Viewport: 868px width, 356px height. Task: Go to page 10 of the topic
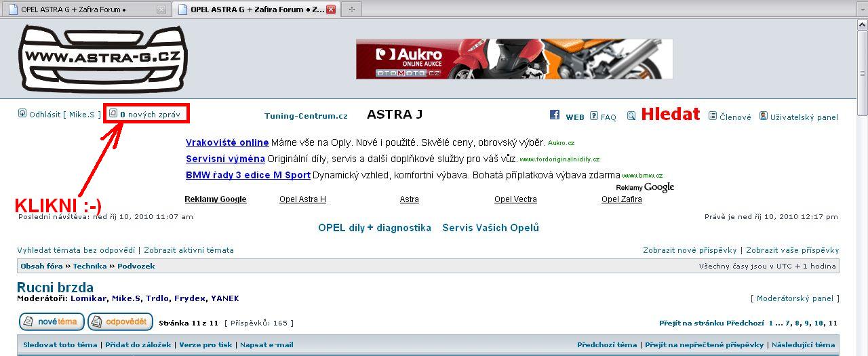point(818,323)
